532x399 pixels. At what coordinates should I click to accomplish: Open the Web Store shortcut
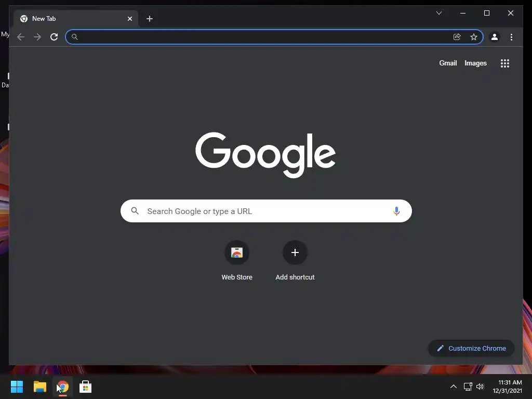237,261
